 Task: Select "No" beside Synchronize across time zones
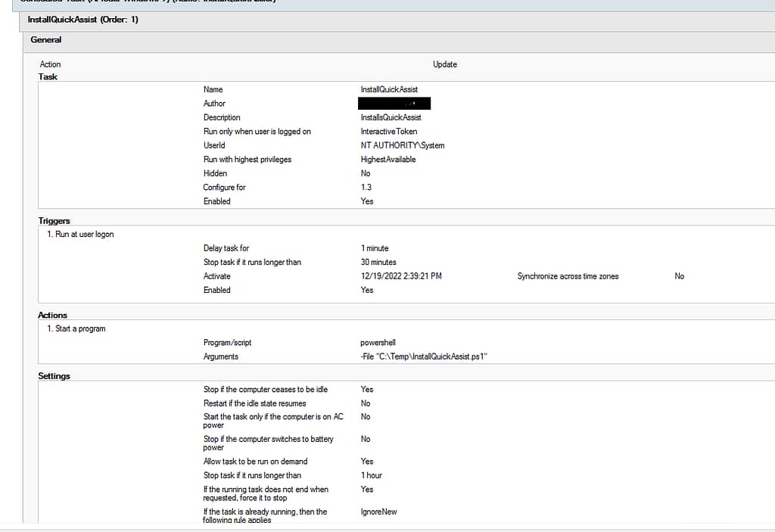(680, 276)
